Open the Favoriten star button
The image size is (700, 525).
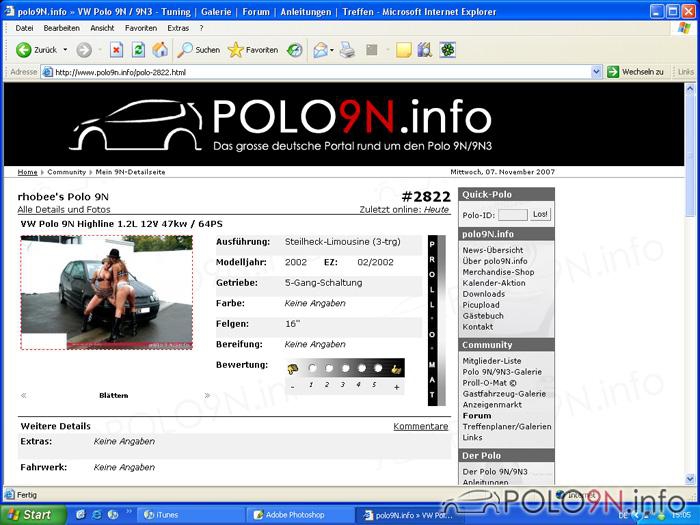(x=253, y=49)
